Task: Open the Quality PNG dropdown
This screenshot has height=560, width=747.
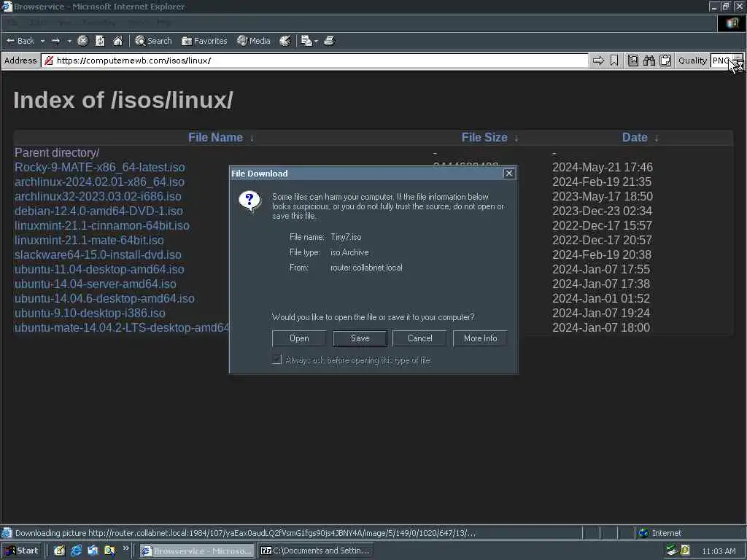Action: [x=727, y=61]
